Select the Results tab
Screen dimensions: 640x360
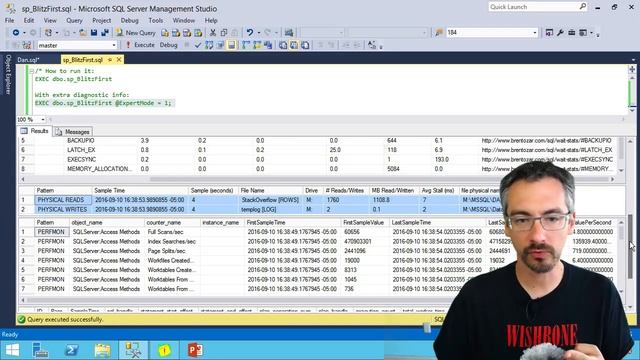tap(35, 131)
